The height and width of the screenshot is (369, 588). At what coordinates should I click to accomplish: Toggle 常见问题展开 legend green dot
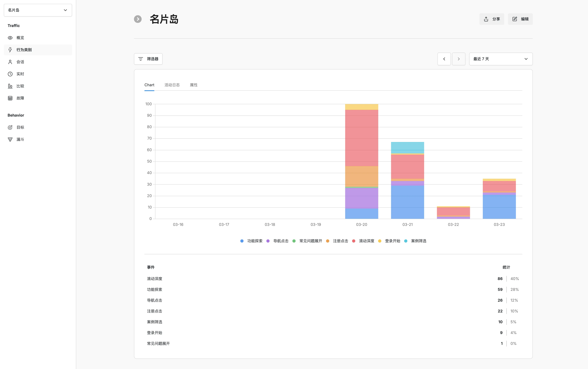(x=294, y=241)
